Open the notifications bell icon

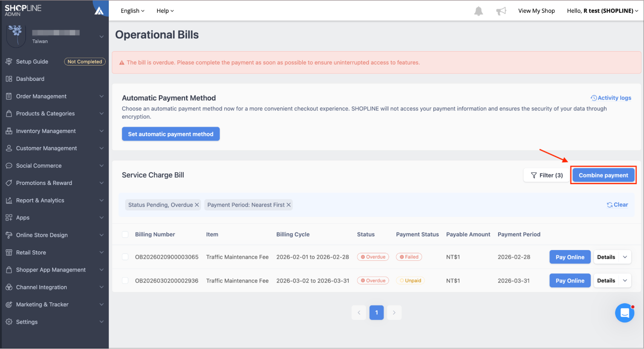[478, 11]
